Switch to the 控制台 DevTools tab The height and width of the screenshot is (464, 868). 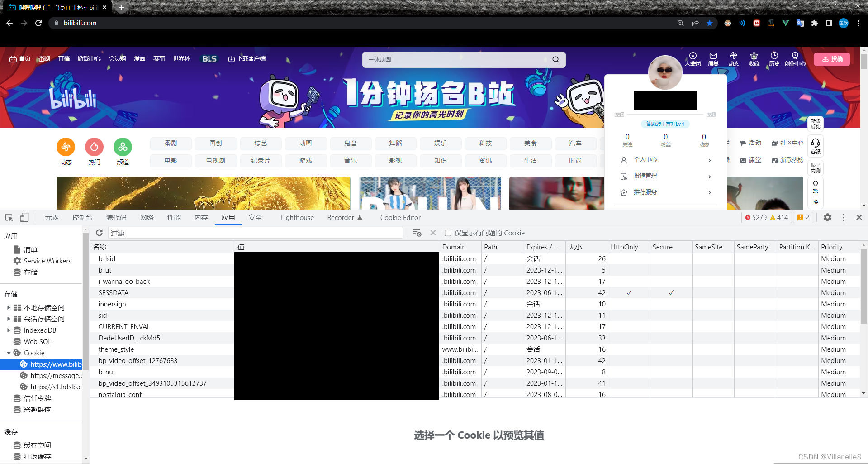click(82, 217)
